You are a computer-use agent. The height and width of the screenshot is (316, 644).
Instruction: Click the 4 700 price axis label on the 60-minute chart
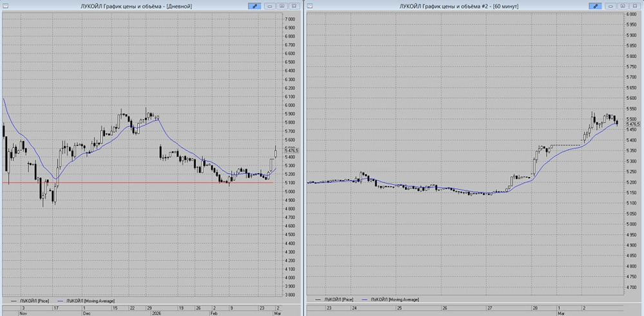632,288
